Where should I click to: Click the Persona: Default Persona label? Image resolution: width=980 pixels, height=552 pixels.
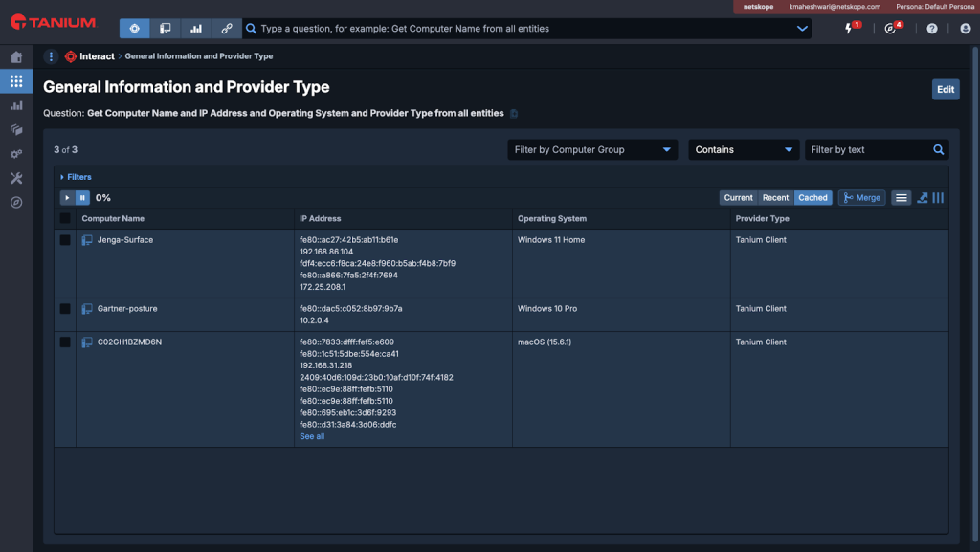pyautogui.click(x=935, y=7)
